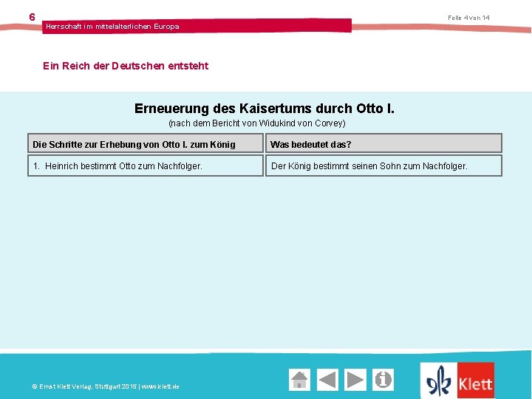This screenshot has height=399, width=532.
Task: Click subtitle 'nach dem Bericht von Widukind von Corvey'
Action: pos(257,123)
